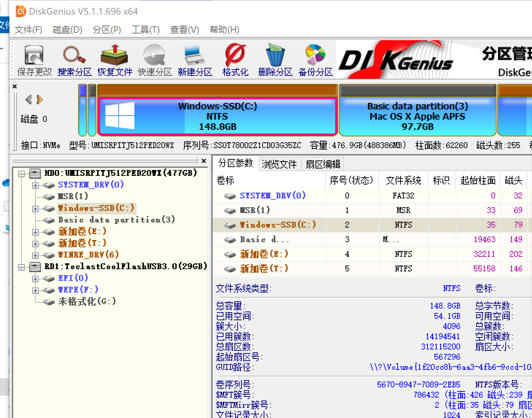Click total capacity value 148.8GB in details

(445, 306)
